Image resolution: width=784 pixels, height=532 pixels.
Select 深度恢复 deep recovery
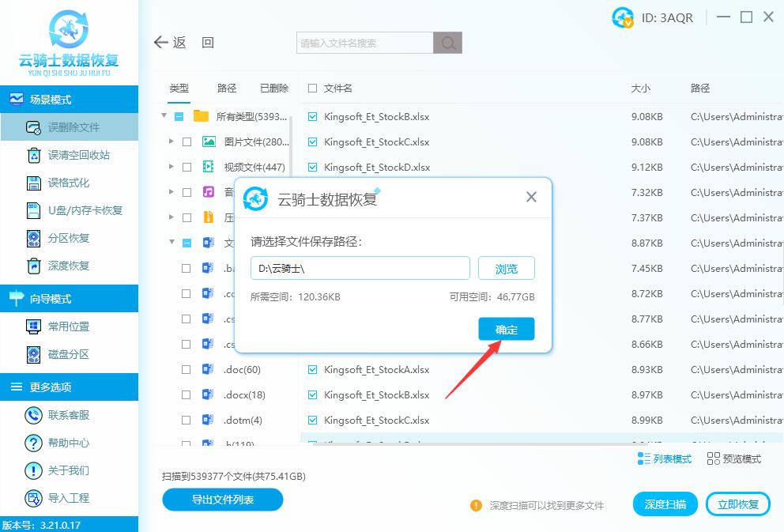point(69,266)
